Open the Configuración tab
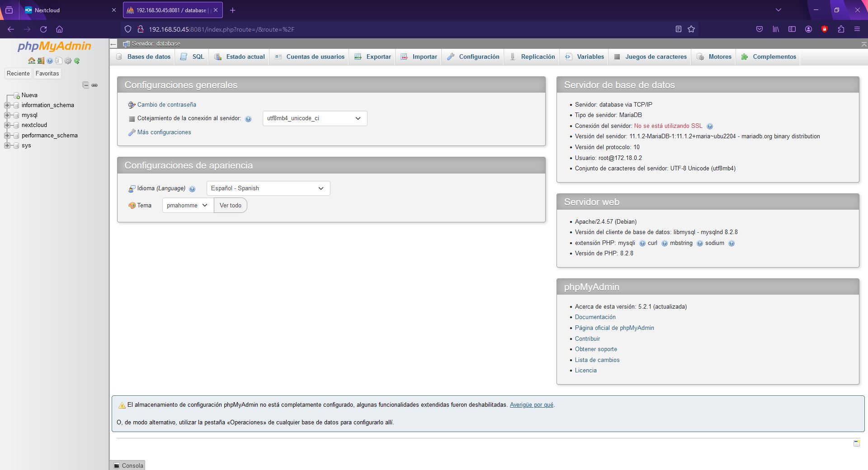868x470 pixels. [x=473, y=57]
